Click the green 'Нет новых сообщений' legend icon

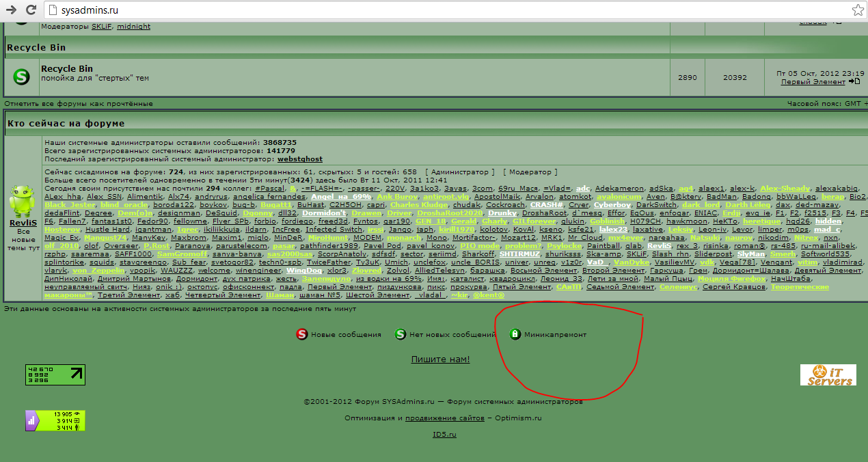[x=401, y=334]
